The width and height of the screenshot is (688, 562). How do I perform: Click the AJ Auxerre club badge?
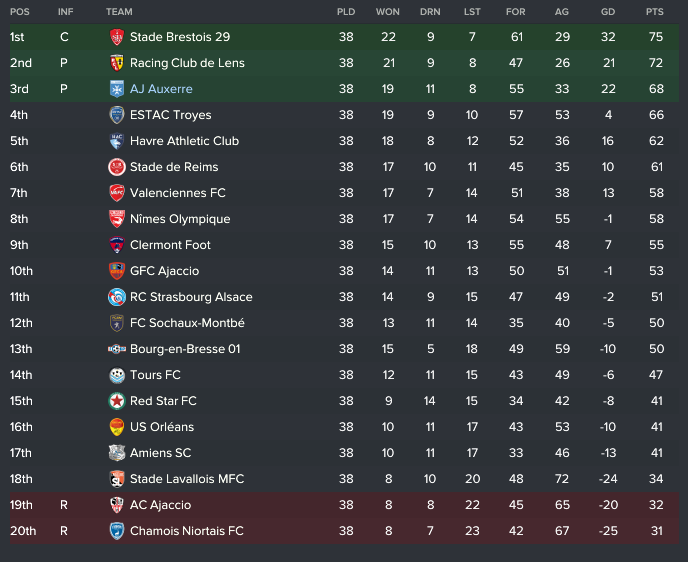116,89
